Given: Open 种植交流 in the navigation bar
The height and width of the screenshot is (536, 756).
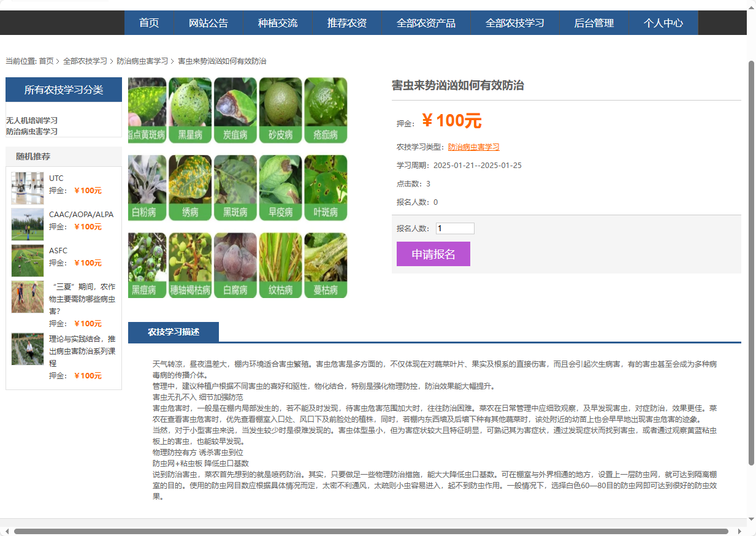Looking at the screenshot, I should point(277,22).
